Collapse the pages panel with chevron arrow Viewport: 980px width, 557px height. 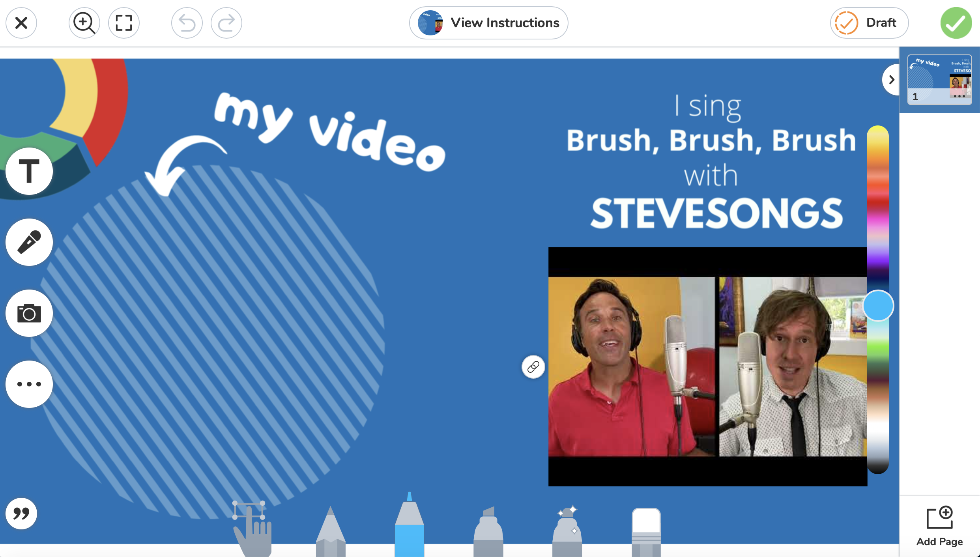coord(891,80)
